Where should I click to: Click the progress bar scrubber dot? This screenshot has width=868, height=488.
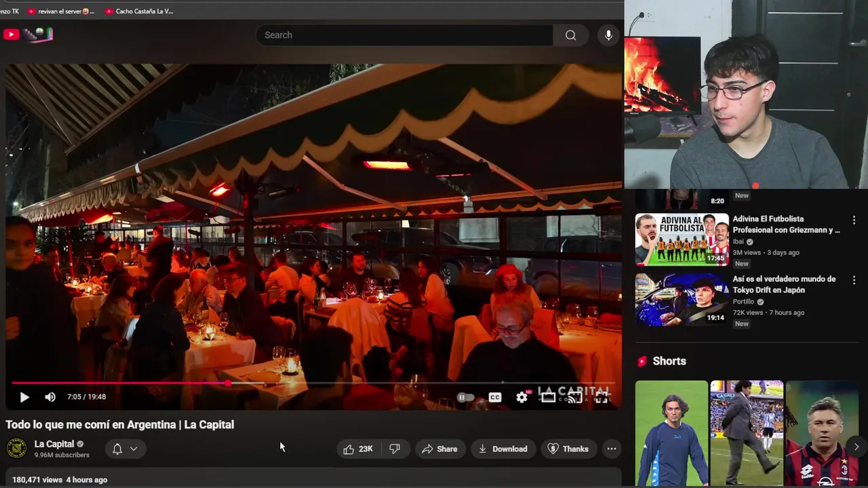click(x=229, y=384)
